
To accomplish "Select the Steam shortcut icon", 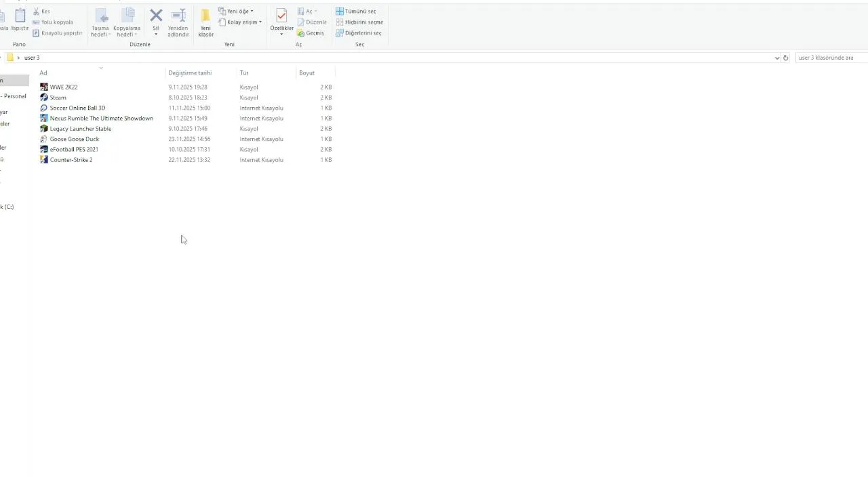I will pos(44,98).
